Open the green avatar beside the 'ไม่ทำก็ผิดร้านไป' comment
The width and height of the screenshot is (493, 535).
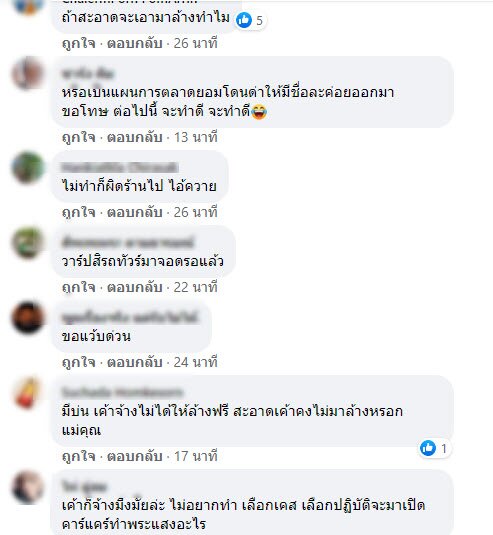point(28,168)
